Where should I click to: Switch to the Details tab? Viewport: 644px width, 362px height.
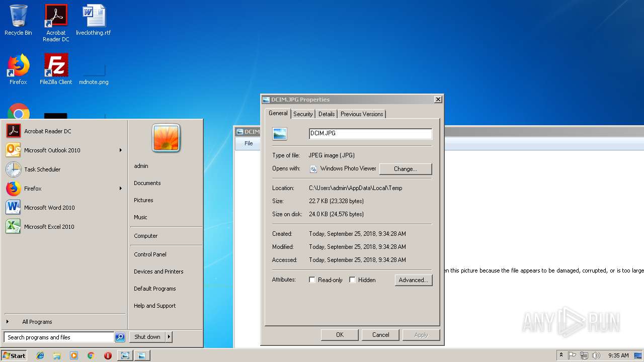pos(327,114)
